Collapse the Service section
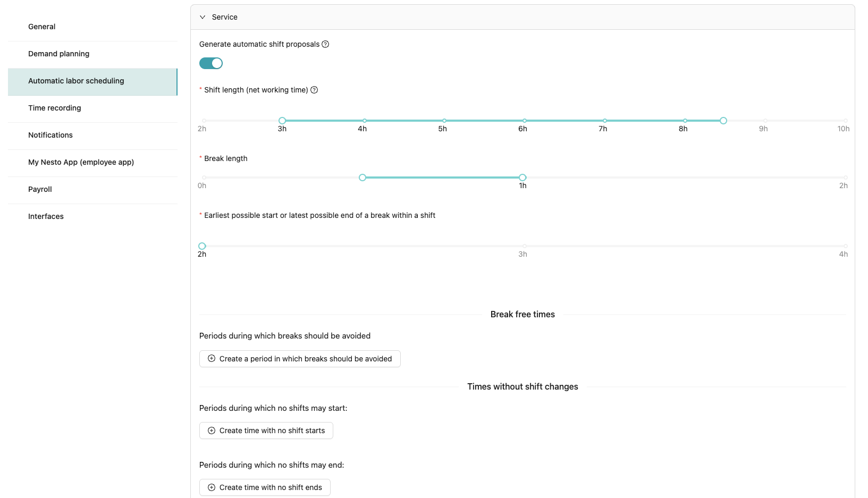The width and height of the screenshot is (868, 498). [x=203, y=17]
